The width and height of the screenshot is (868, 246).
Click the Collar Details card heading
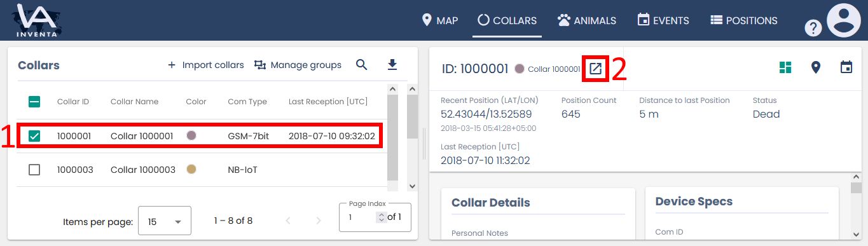(x=491, y=203)
